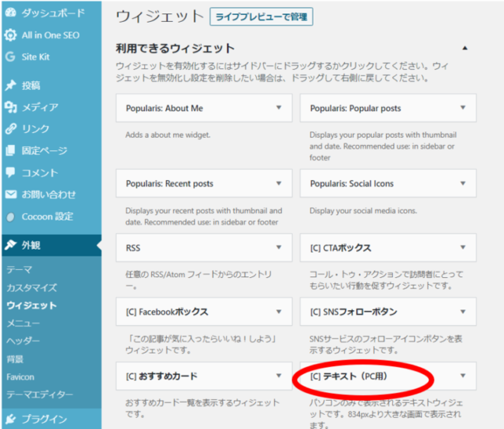Expand the [C] SNSフォローボタン widget arrow
This screenshot has width=504, height=429.
pyautogui.click(x=463, y=312)
